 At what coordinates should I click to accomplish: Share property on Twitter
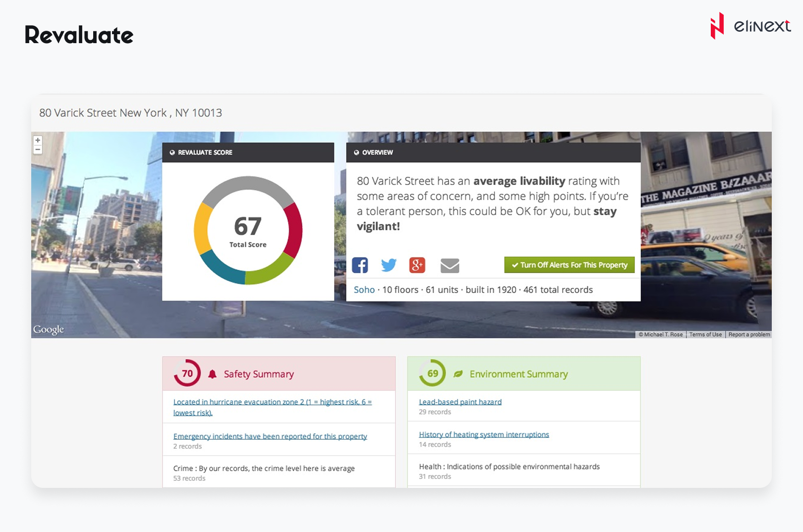tap(389, 265)
